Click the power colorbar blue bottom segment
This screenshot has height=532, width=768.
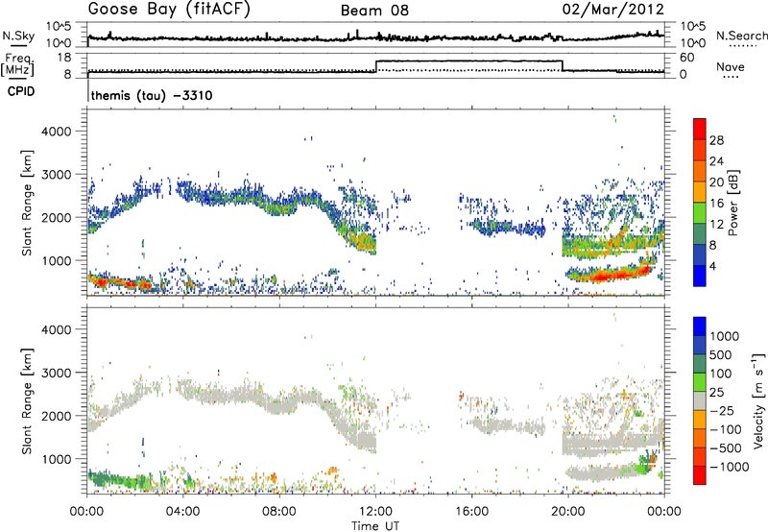click(x=700, y=276)
